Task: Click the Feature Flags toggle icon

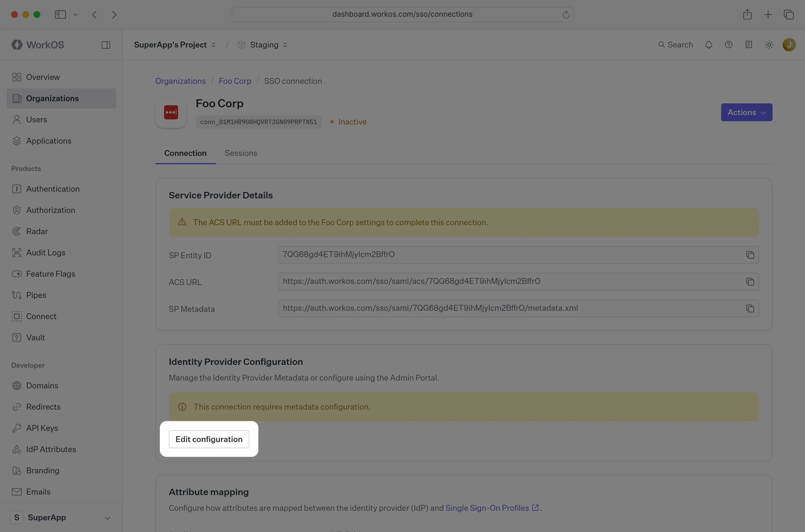Action: coord(16,274)
